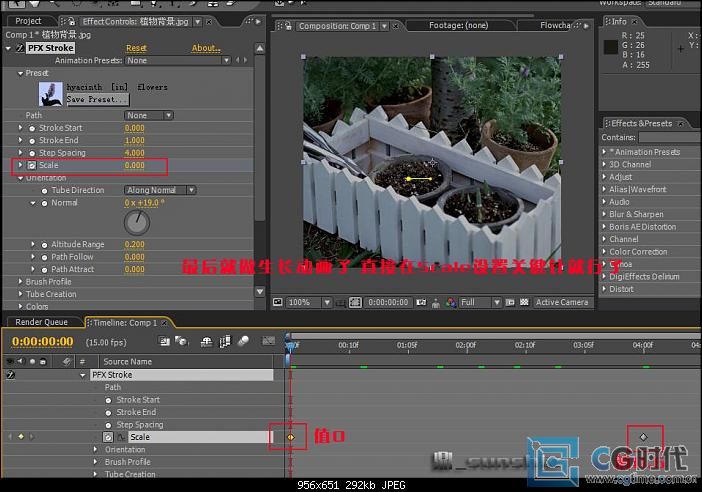Screen dimensions: 702x492
Task: Toggle Altitude Range stopwatch
Action: [x=44, y=245]
